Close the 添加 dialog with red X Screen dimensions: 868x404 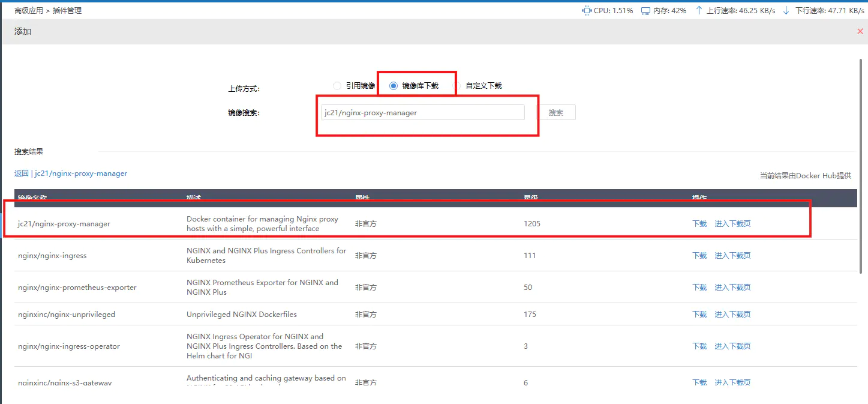click(860, 31)
